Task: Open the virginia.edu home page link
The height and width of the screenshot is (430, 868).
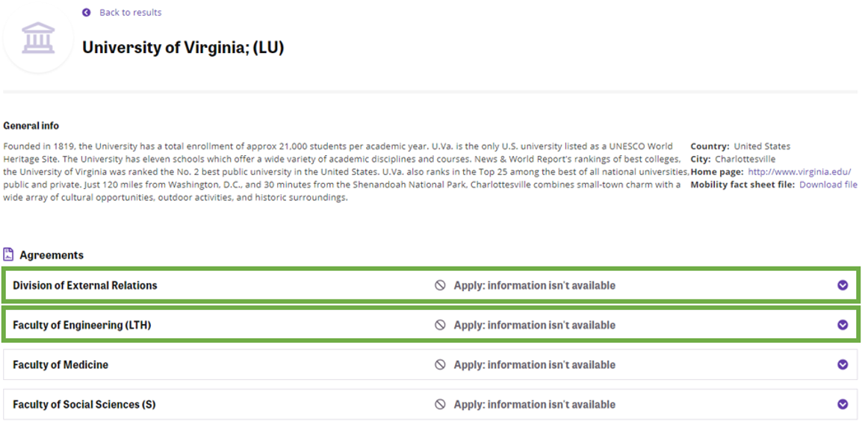Action: 799,172
